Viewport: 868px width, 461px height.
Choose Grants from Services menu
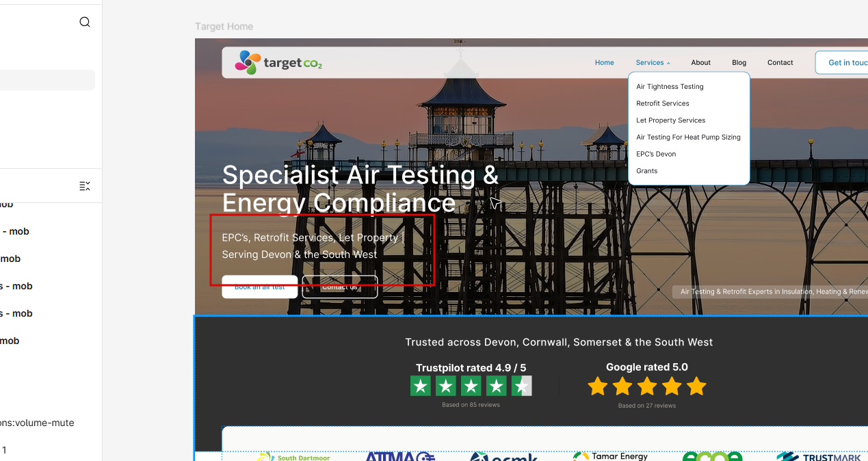point(646,171)
